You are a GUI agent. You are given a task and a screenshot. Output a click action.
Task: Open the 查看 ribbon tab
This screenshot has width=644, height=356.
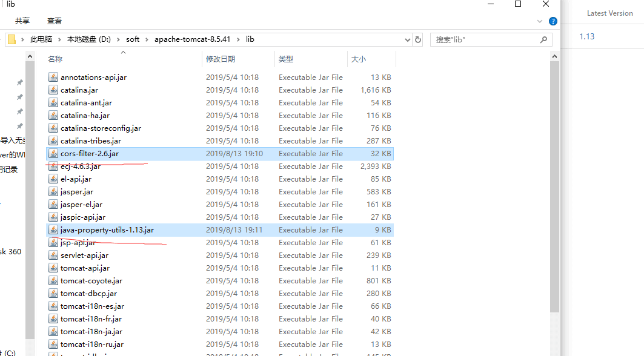click(x=55, y=21)
